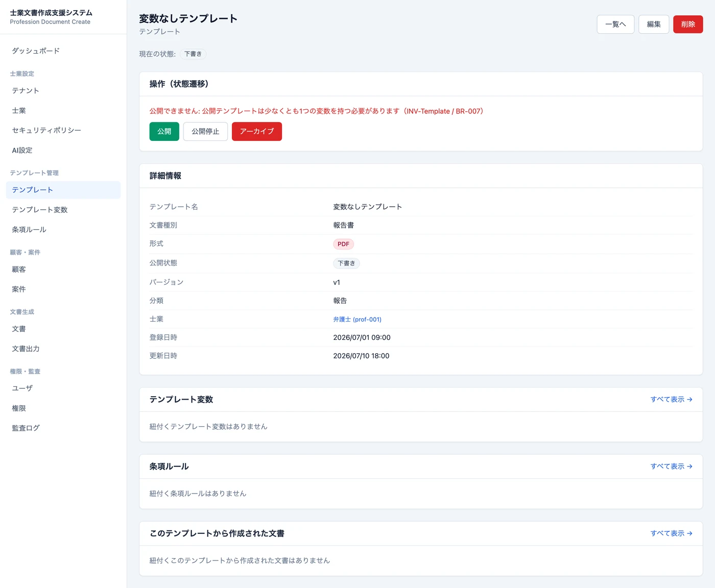Click the 報告書 document type value
This screenshot has height=588, width=715.
pyautogui.click(x=344, y=225)
